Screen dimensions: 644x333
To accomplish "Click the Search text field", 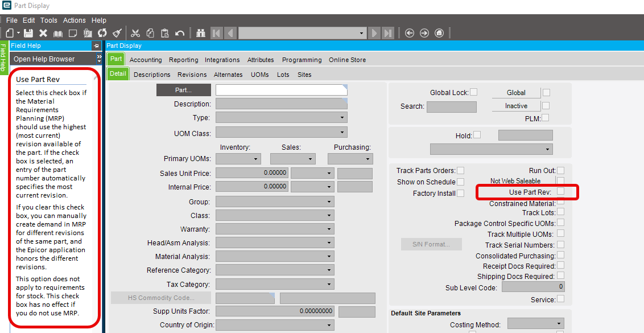I will click(451, 106).
